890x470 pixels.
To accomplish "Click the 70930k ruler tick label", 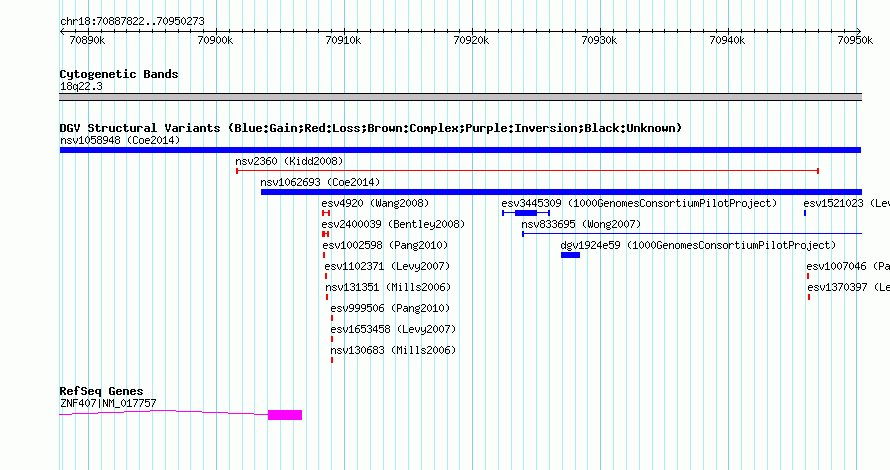I will (x=599, y=40).
